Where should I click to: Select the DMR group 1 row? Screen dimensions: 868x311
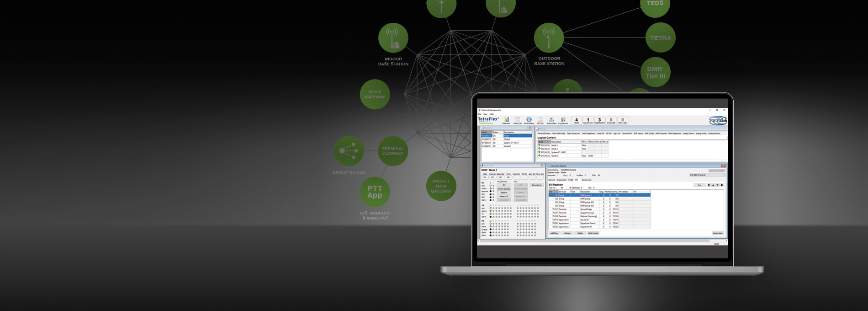(599, 195)
